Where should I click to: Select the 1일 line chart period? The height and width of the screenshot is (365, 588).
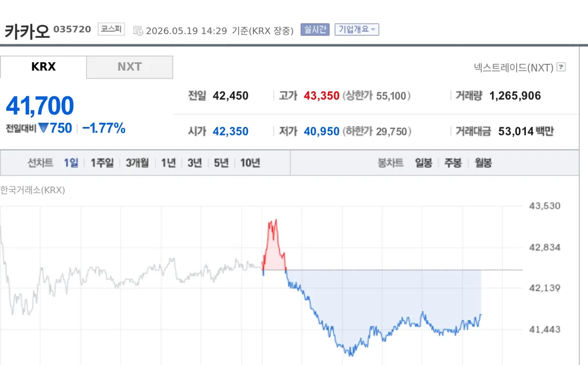(71, 163)
